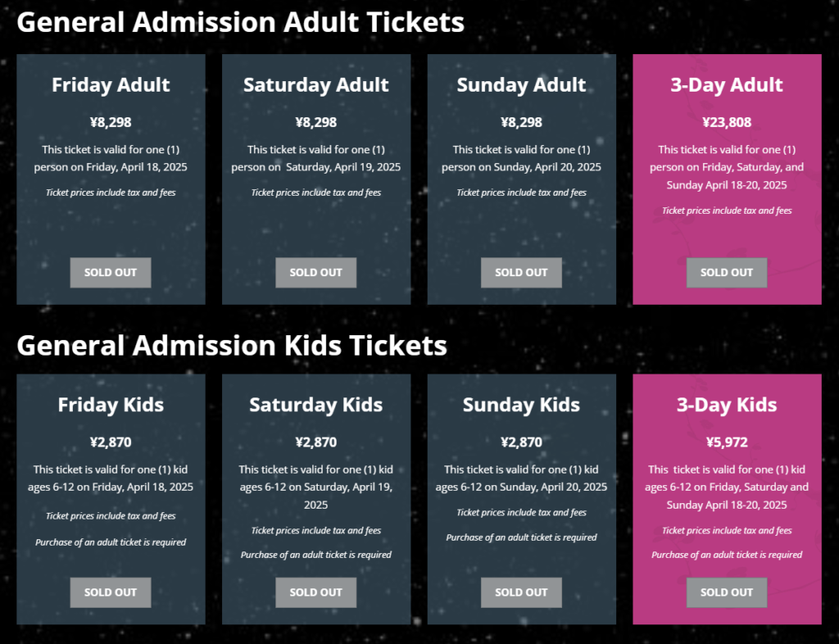Click SOLD OUT button under Sunday Adult
Screen dimensions: 839x644
click(522, 273)
